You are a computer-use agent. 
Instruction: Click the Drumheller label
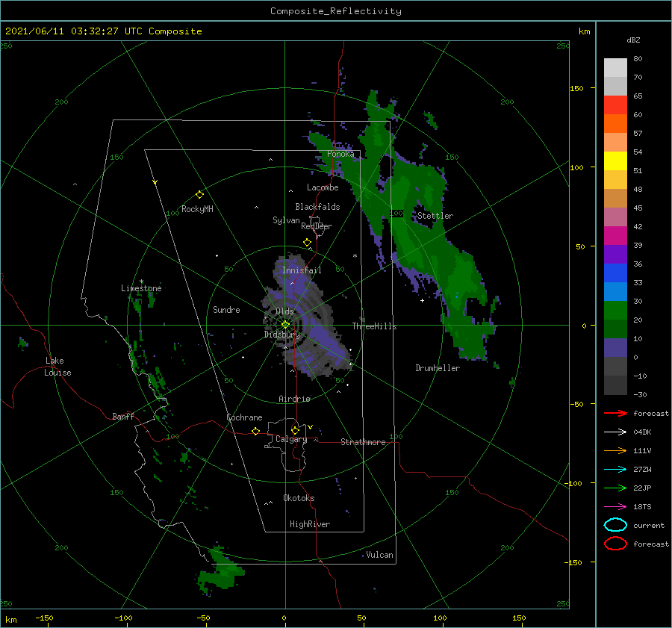click(x=438, y=368)
